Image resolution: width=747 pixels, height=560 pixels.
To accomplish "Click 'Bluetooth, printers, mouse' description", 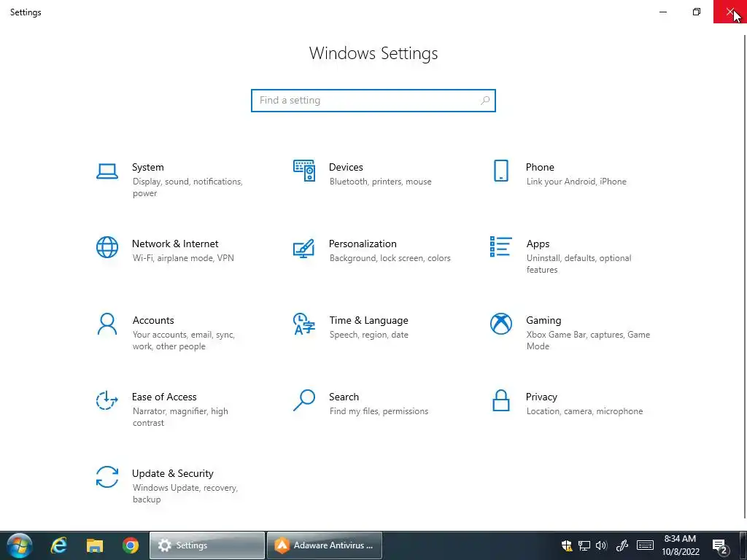I will (x=380, y=182).
